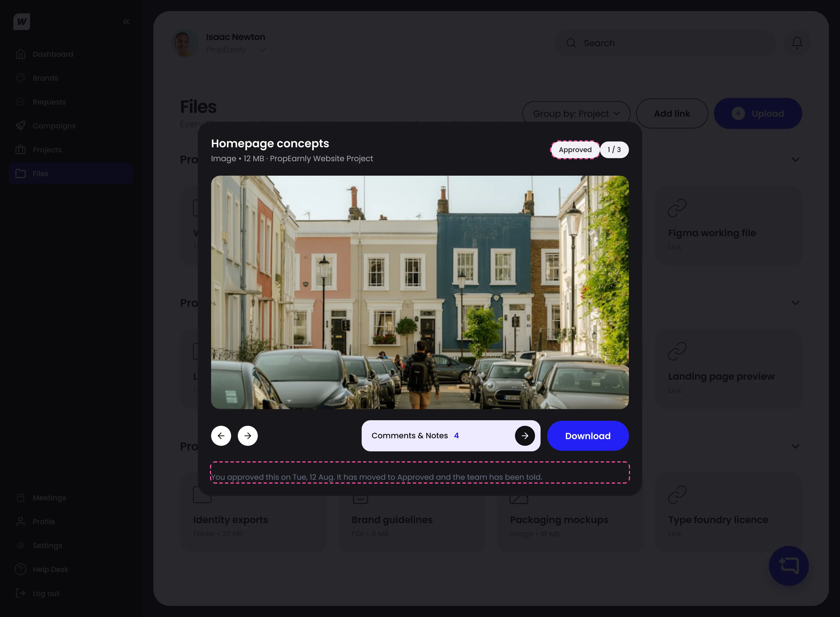
Task: Open the floating chat button
Action: pyautogui.click(x=789, y=566)
